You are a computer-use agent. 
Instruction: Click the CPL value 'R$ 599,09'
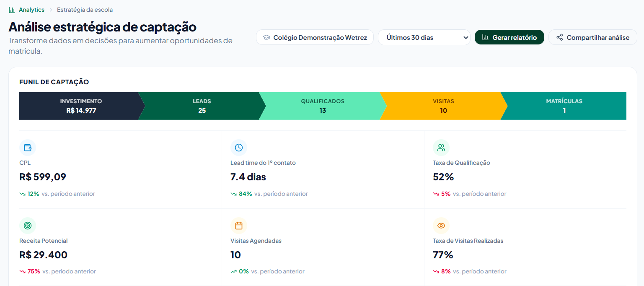coord(43,177)
